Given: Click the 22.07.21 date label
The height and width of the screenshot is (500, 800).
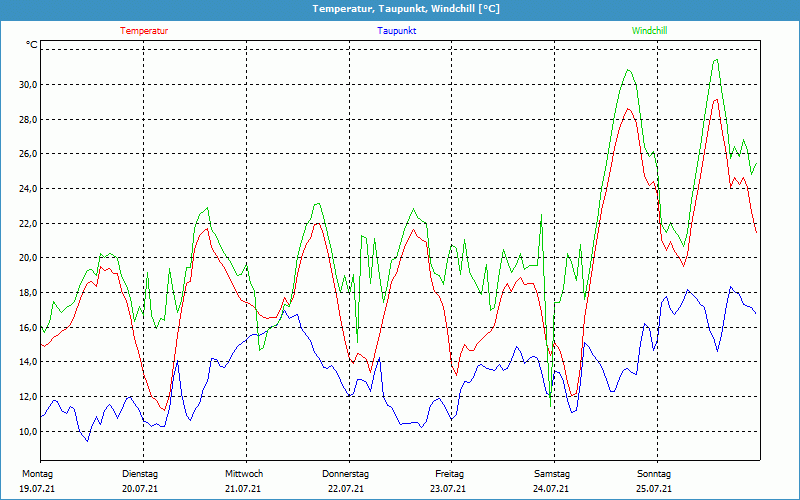Looking at the screenshot, I should pos(346,489).
